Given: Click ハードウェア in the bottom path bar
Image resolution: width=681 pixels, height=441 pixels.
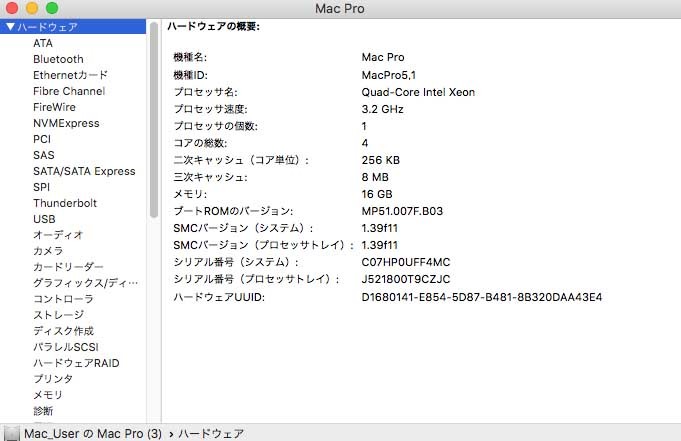Looking at the screenshot, I should coord(211,434).
